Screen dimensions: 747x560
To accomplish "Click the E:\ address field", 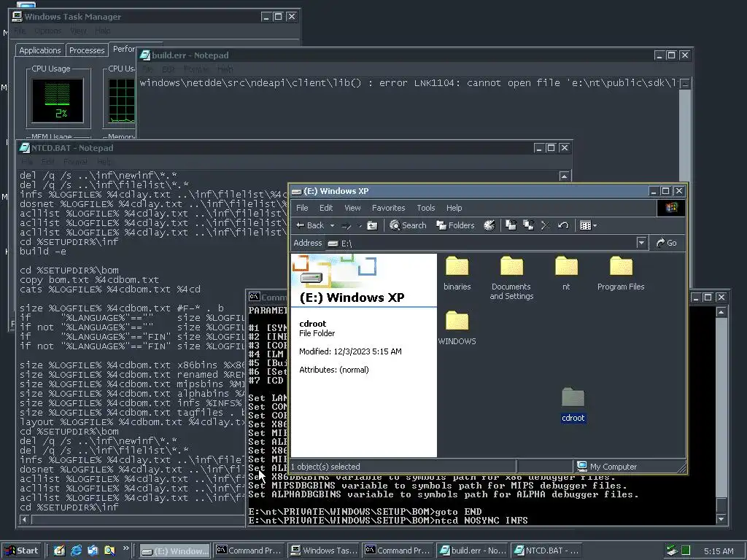I will (x=481, y=243).
